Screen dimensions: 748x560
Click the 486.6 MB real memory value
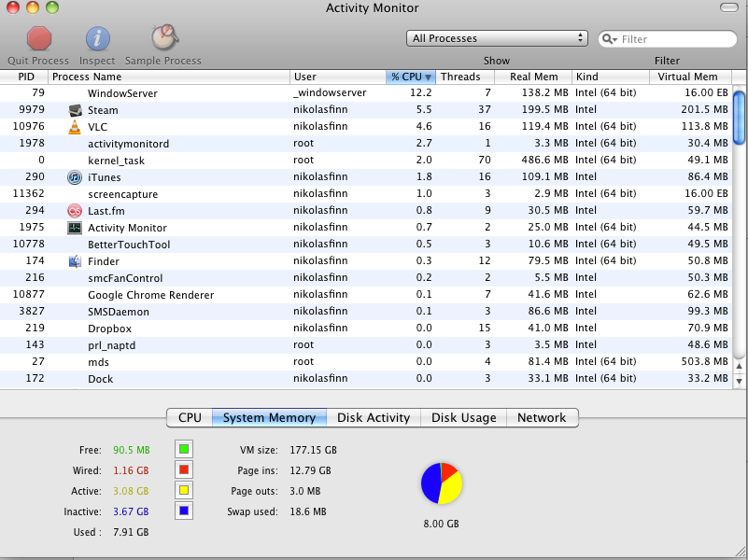pyautogui.click(x=544, y=160)
